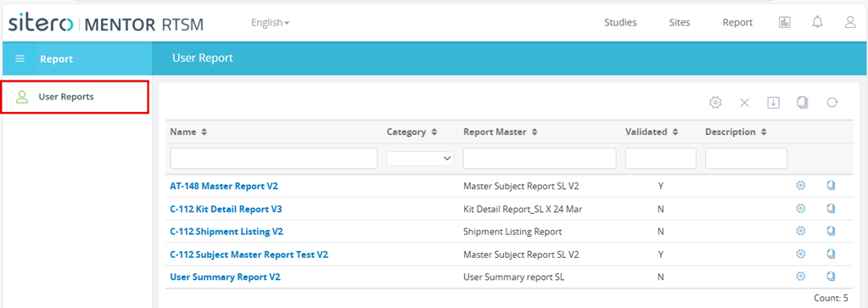Screen dimensions: 868x308
Task: Copy User Summary Report V2 using row icon
Action: pos(831,276)
